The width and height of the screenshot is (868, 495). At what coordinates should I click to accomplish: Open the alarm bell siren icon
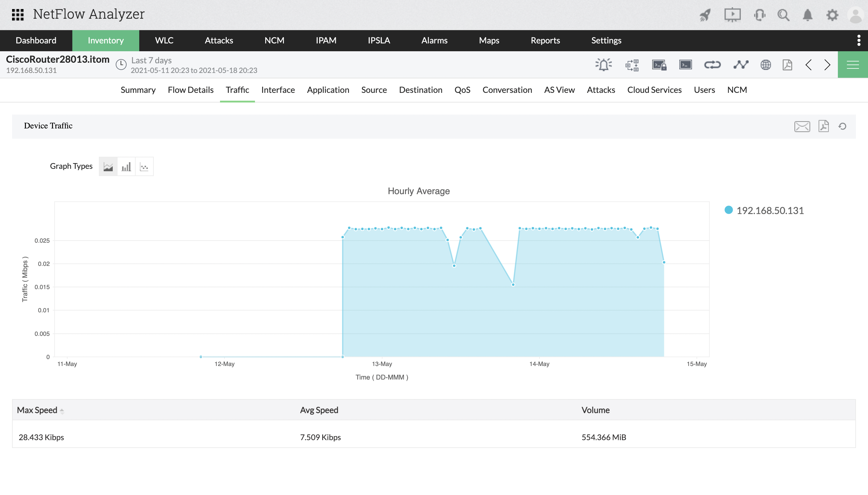click(604, 65)
